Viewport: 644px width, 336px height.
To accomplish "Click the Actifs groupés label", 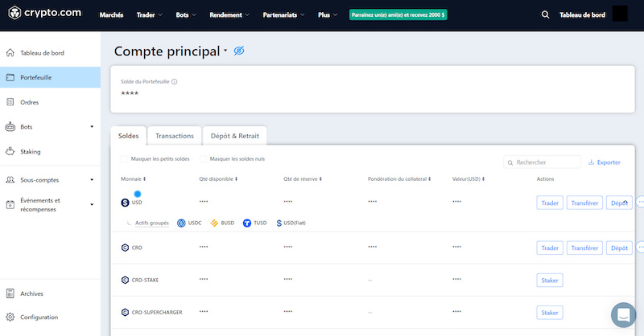I will pos(152,223).
